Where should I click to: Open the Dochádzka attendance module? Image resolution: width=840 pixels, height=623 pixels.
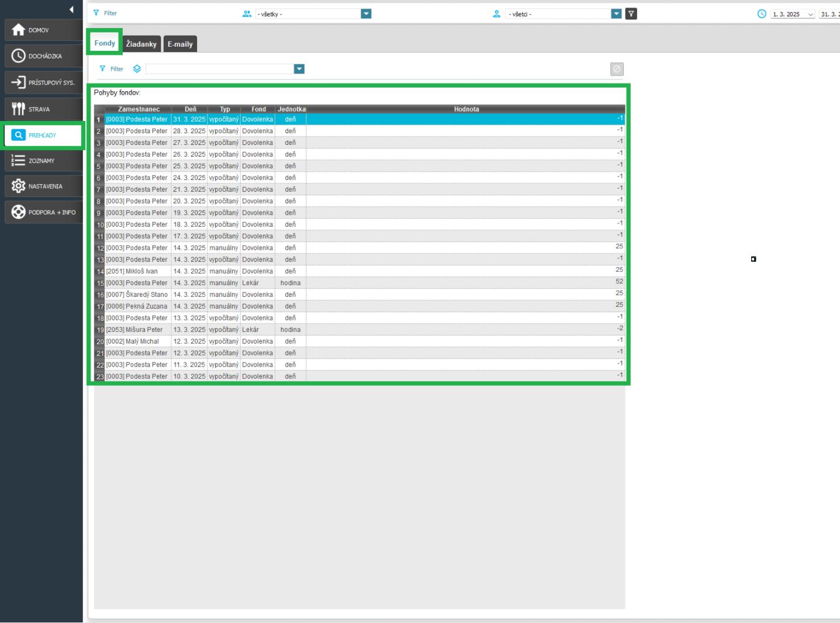pos(43,56)
